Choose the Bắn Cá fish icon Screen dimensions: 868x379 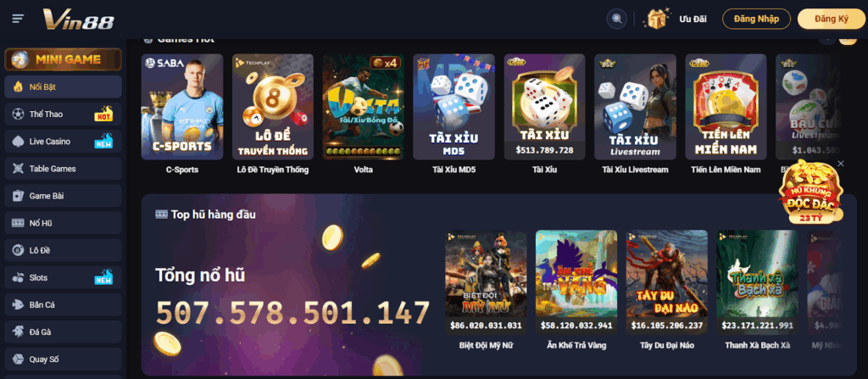click(19, 304)
